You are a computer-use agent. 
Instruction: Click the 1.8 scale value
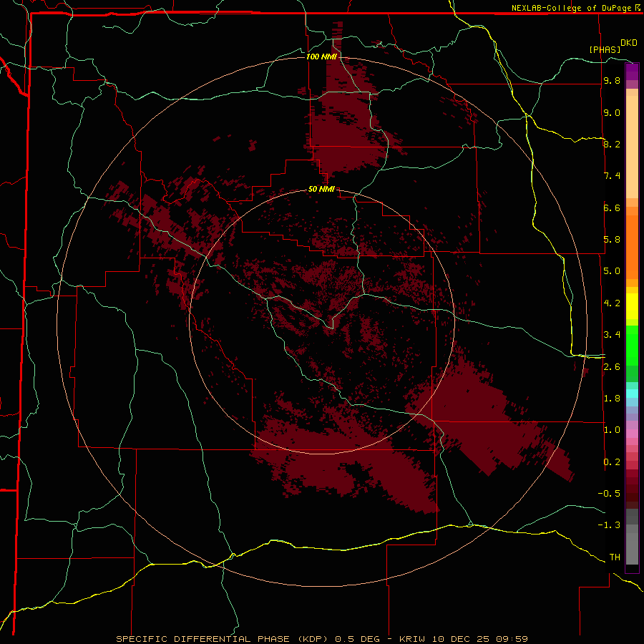[x=612, y=399]
